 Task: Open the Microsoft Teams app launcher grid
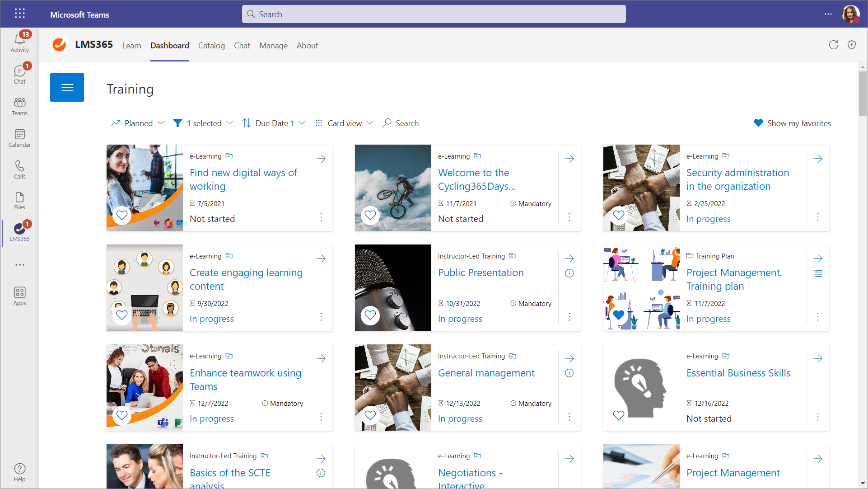click(x=19, y=14)
